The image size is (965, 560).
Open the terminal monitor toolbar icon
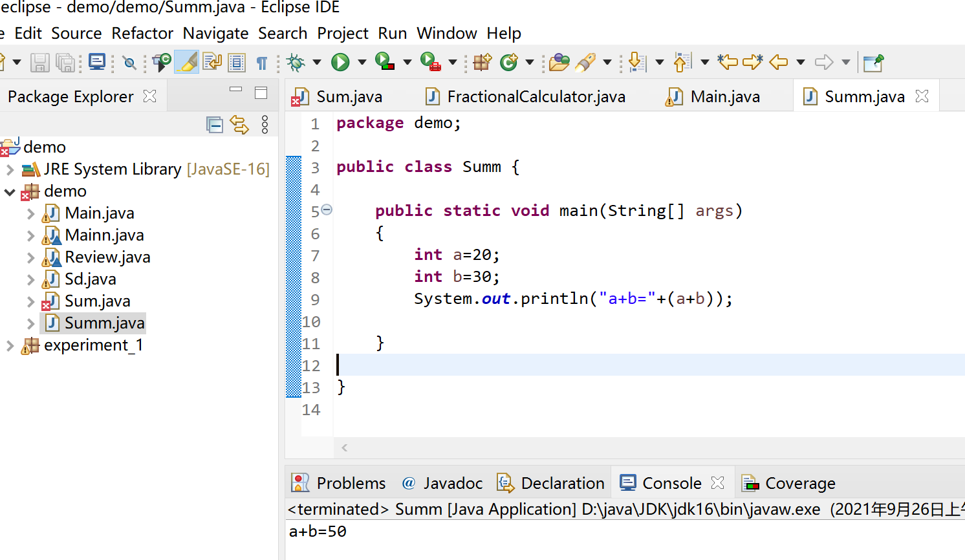[x=97, y=62]
